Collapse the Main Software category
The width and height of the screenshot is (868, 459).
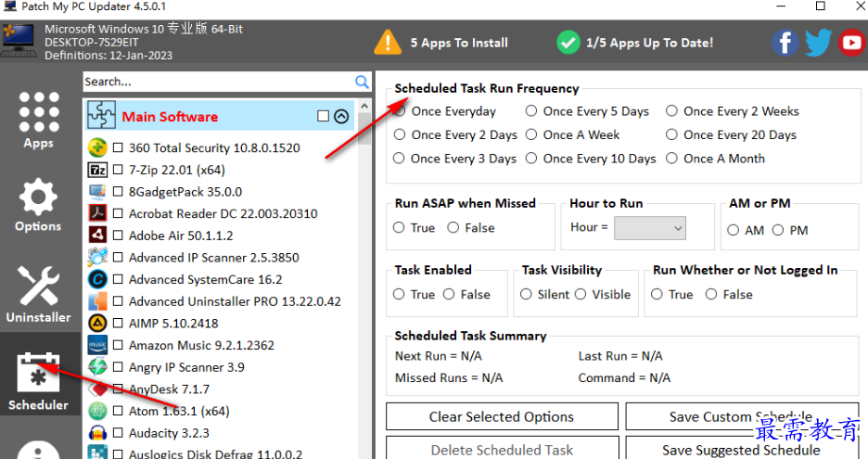coord(341,116)
